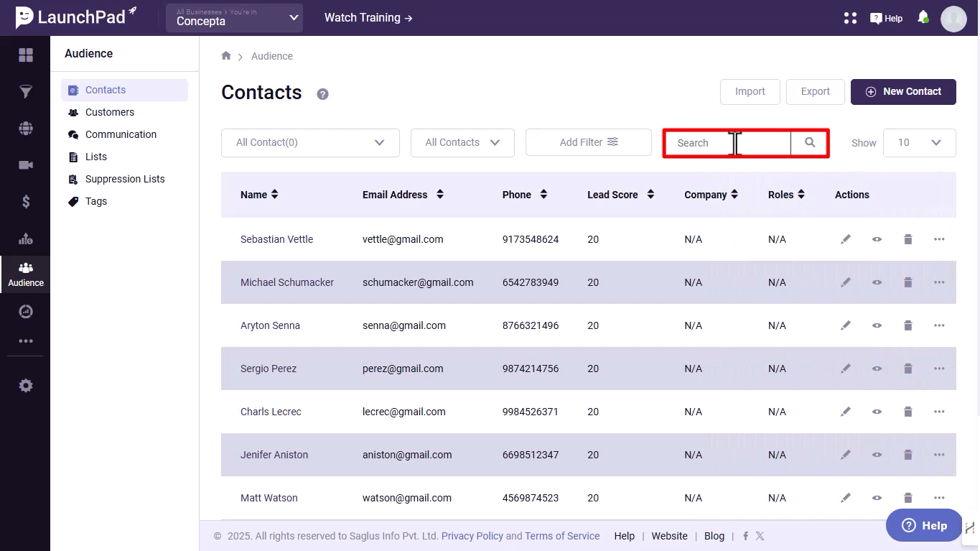Open the Sebastian Vettle contact name
This screenshot has height=551, width=980.
tap(276, 239)
